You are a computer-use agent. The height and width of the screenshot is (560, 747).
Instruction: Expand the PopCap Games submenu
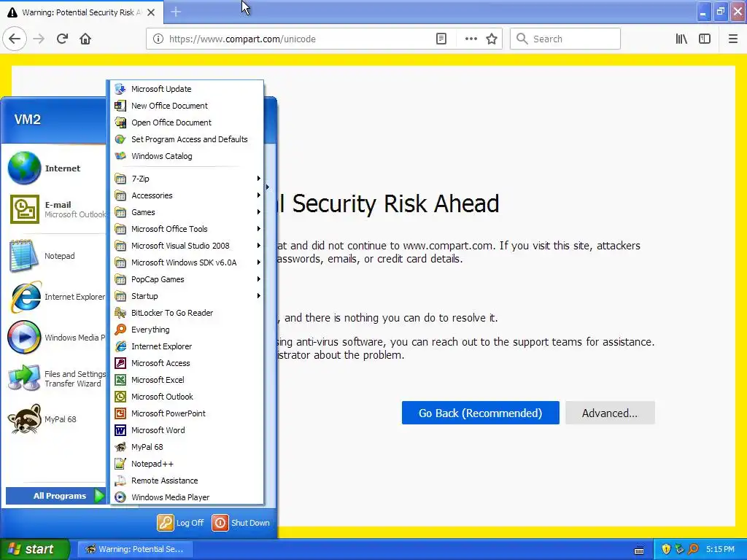pos(187,279)
